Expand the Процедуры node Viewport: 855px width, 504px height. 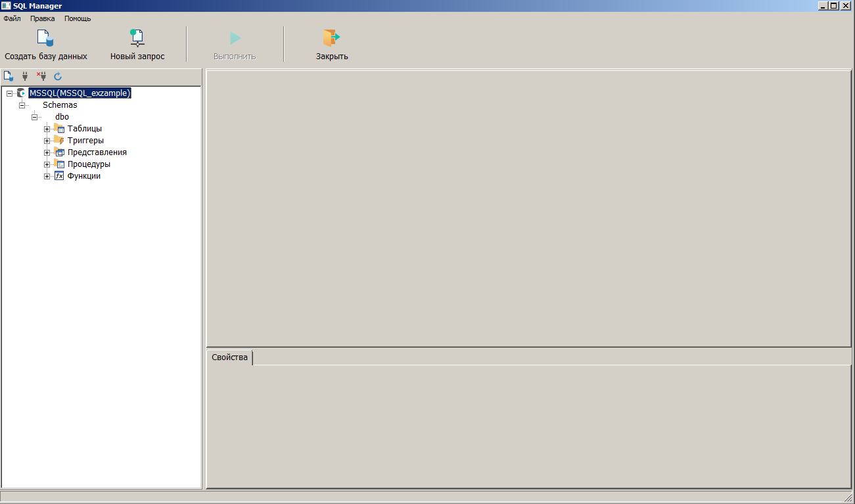[x=47, y=164]
